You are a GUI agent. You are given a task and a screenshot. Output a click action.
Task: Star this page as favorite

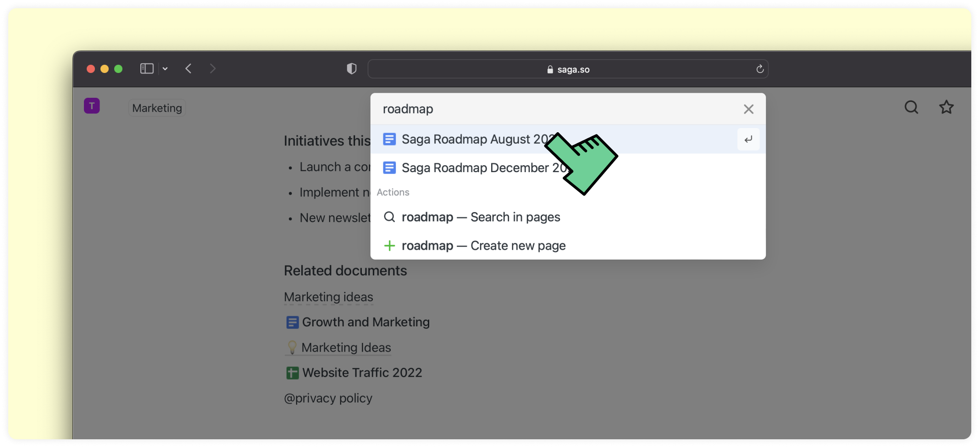pos(946,107)
